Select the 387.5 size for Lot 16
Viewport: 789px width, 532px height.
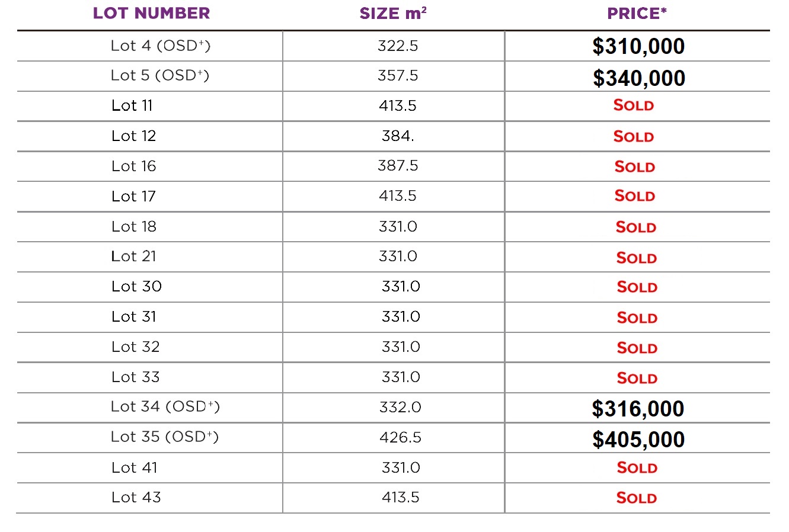point(398,166)
